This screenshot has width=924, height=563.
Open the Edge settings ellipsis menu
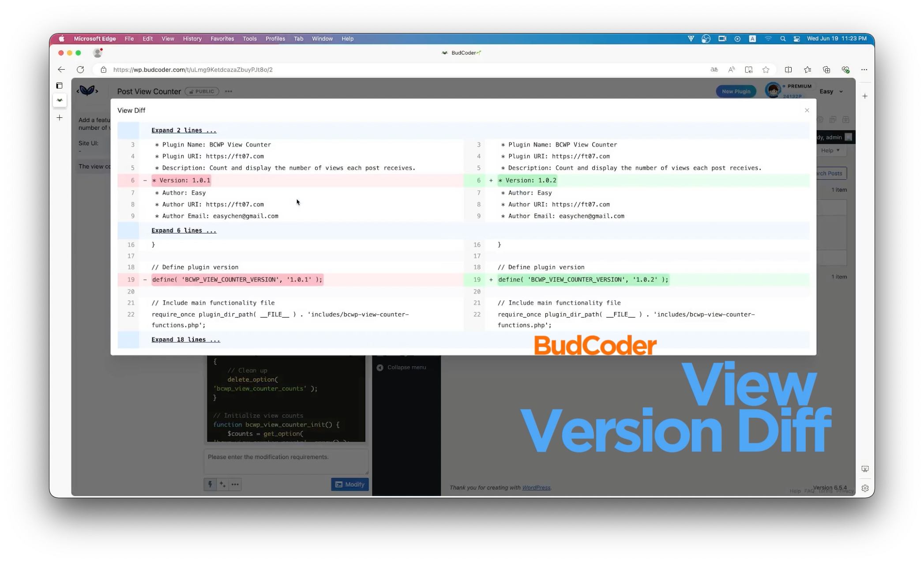pyautogui.click(x=864, y=70)
